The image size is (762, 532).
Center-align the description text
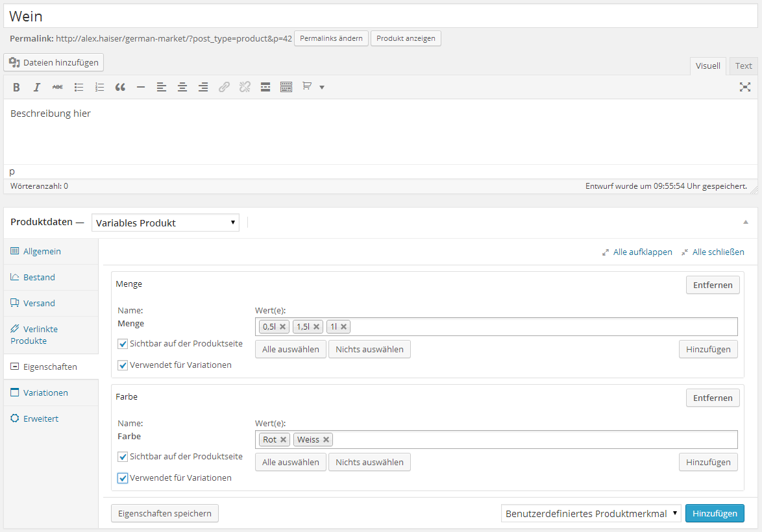pyautogui.click(x=182, y=88)
